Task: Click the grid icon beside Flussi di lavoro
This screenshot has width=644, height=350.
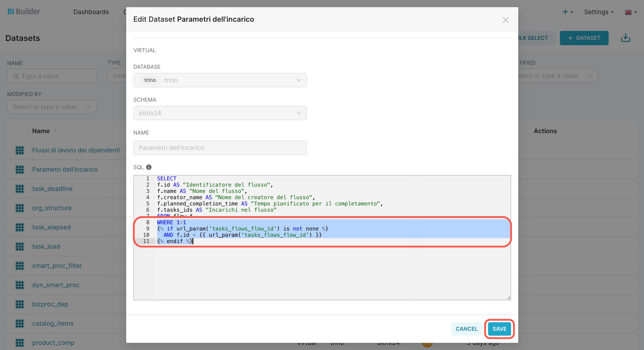Action: tap(19, 150)
